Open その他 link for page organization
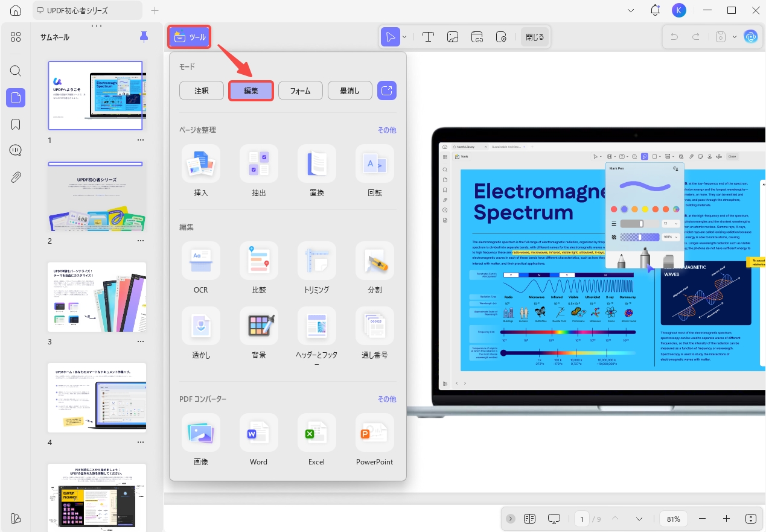 pyautogui.click(x=387, y=130)
